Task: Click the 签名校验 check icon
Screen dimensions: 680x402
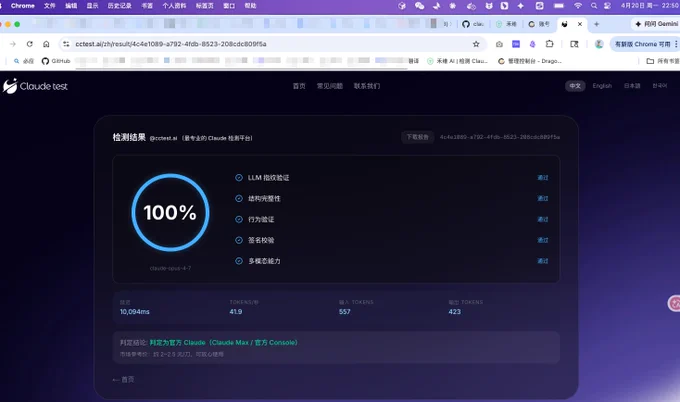Action: tap(239, 240)
